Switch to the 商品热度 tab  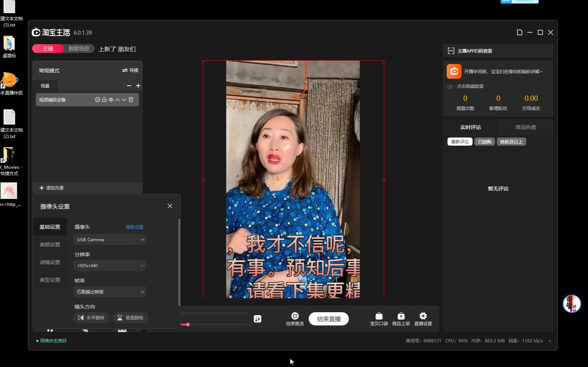pyautogui.click(x=525, y=127)
